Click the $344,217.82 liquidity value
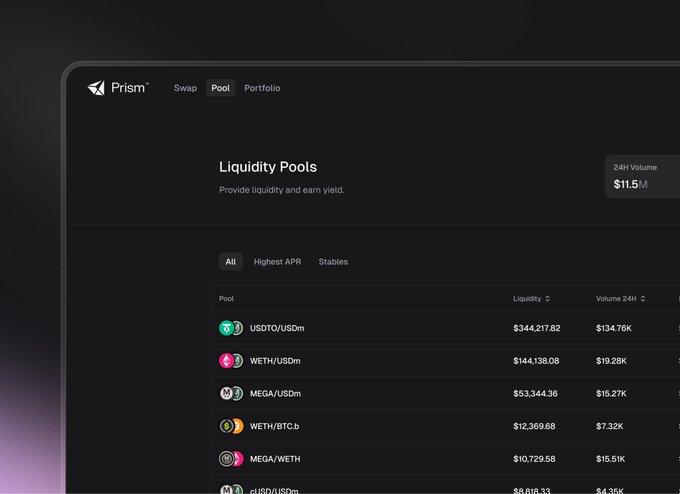 pos(536,328)
